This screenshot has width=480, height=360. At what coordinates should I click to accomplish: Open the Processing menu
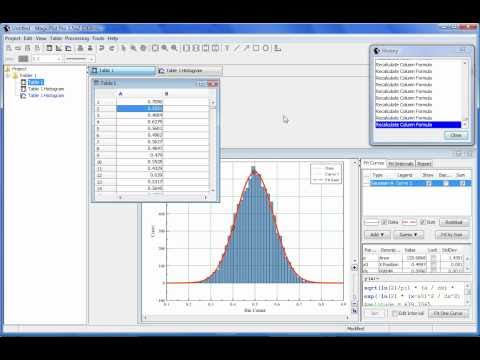[x=77, y=38]
